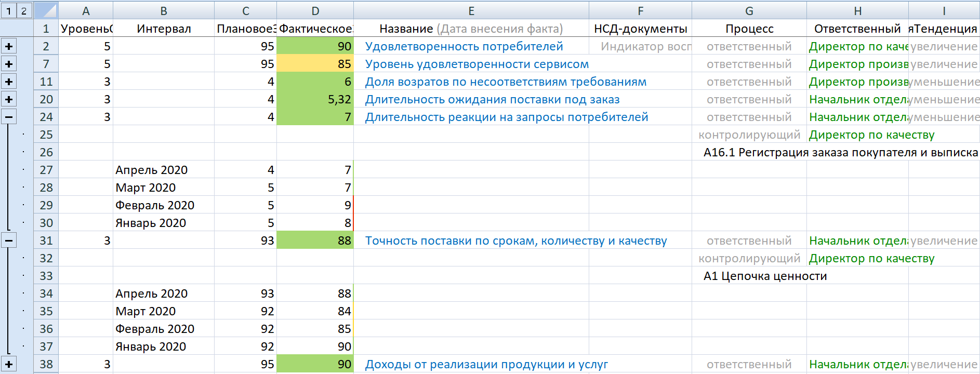Screen dimensions: 980x374
Task: Open link Доходы от реализации продукции и услуг
Action: [x=486, y=364]
